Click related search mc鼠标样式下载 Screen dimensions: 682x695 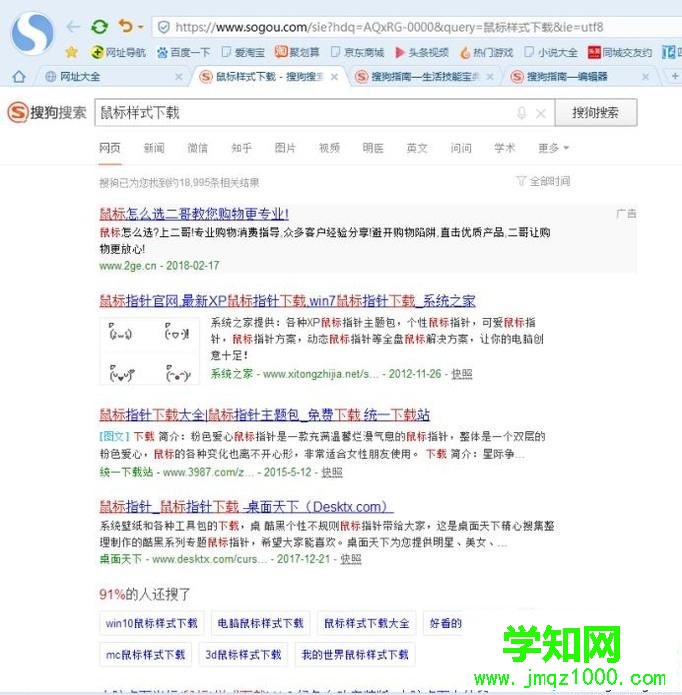tap(145, 655)
